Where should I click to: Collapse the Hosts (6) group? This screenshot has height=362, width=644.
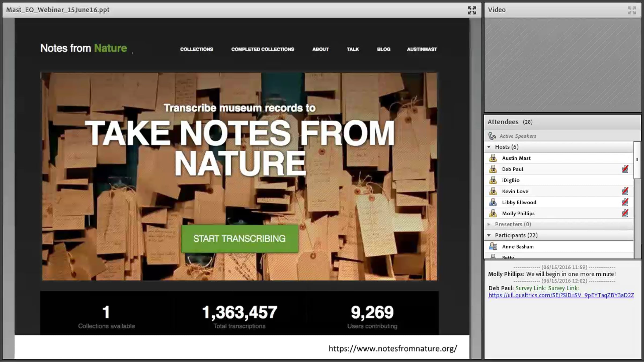click(489, 147)
